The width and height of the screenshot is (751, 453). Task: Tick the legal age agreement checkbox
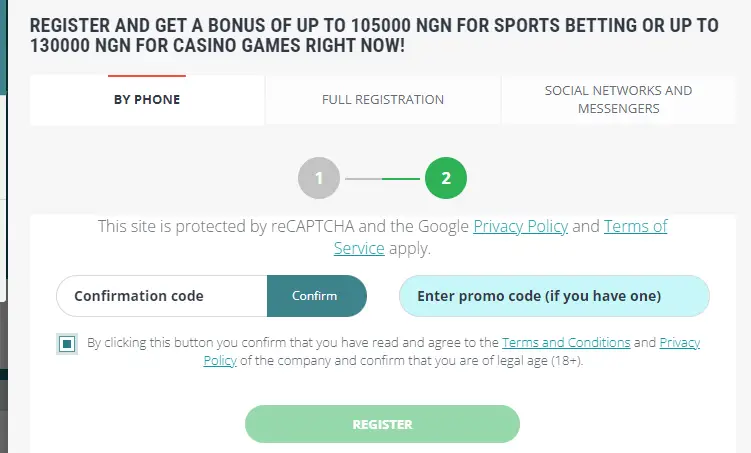click(67, 344)
